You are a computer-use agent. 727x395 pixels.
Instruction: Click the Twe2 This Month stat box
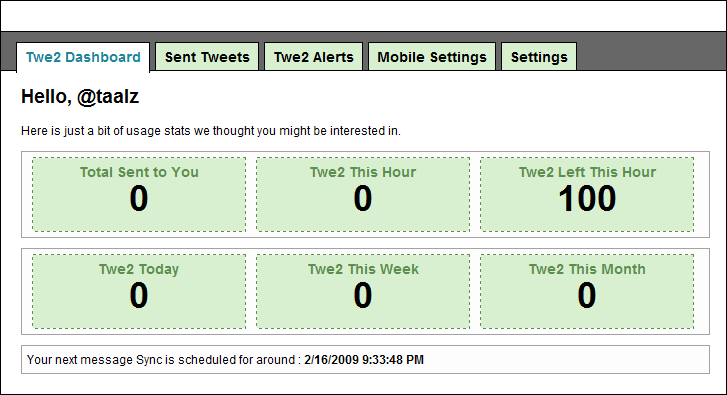[x=587, y=291]
